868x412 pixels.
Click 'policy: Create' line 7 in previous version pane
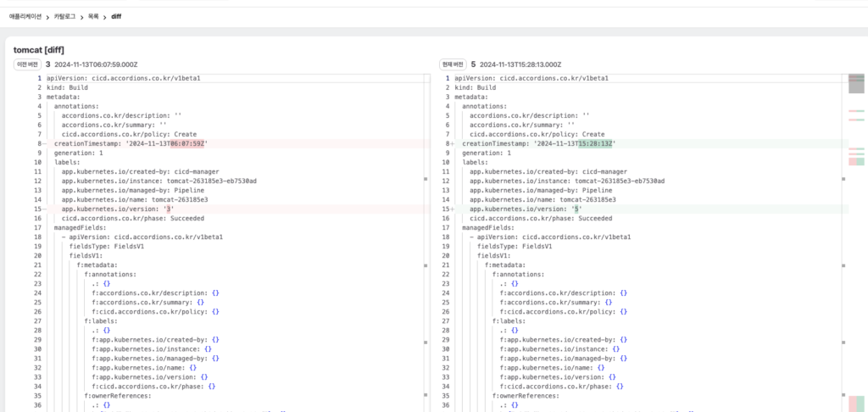129,134
